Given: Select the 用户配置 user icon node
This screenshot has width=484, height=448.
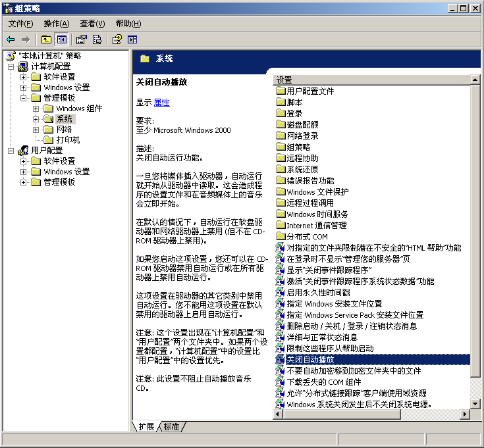Looking at the screenshot, I should 23,151.
